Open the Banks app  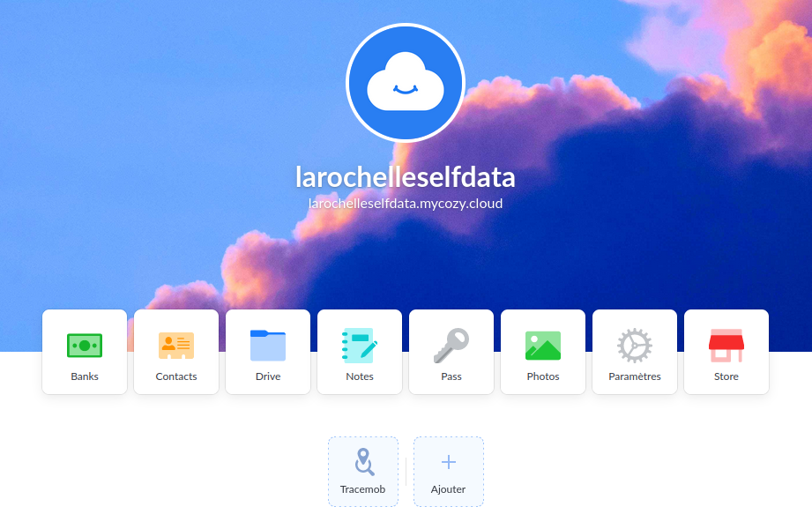click(85, 352)
